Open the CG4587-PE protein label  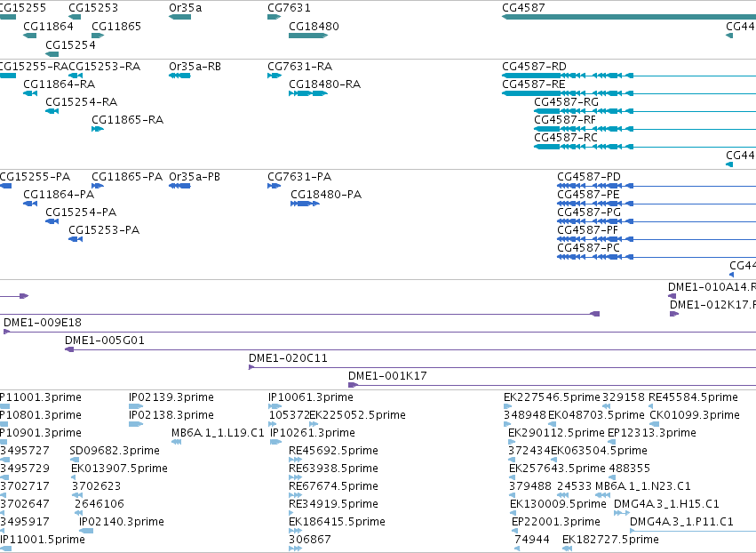(x=588, y=195)
